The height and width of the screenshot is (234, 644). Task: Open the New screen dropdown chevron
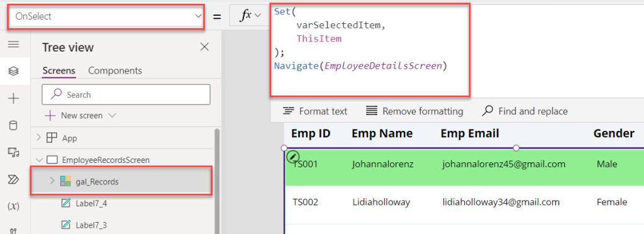pos(112,116)
